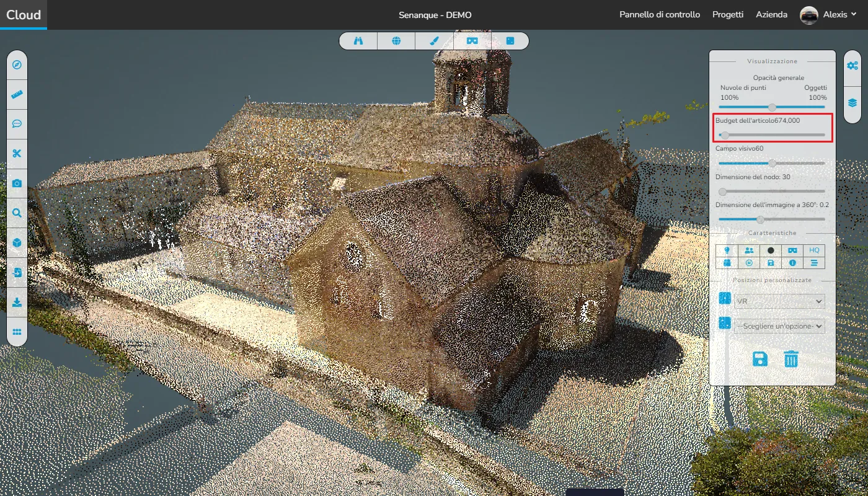Select the paintbrush icon in top toolbar
Image resolution: width=868 pixels, height=496 pixels.
click(x=434, y=41)
